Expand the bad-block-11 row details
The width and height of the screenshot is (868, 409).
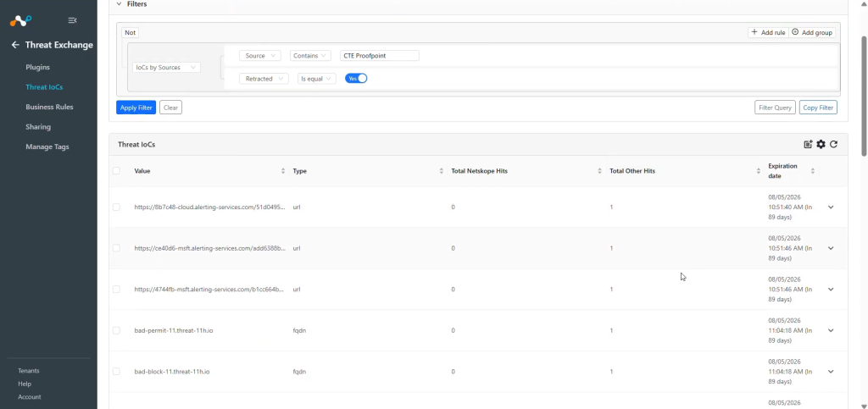click(x=831, y=372)
